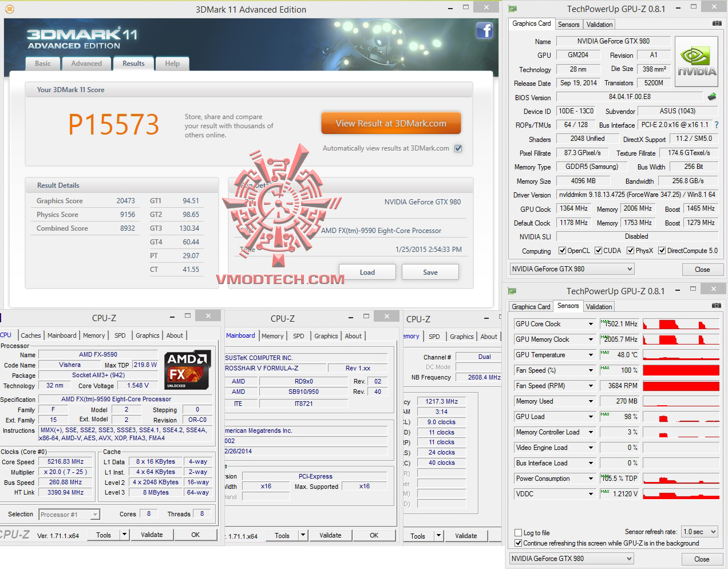Switch to Sensors tab in top GPU-Z window
Viewport: 728px width, 569px height.
568,25
